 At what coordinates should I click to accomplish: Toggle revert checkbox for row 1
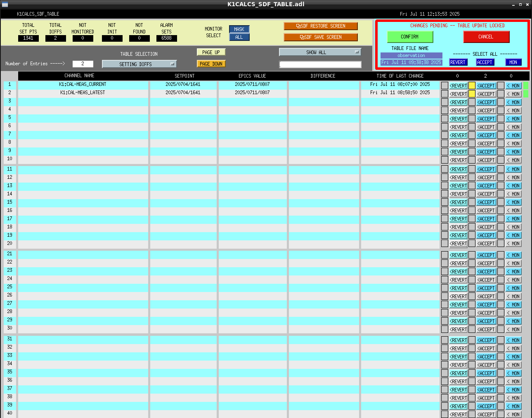445,85
